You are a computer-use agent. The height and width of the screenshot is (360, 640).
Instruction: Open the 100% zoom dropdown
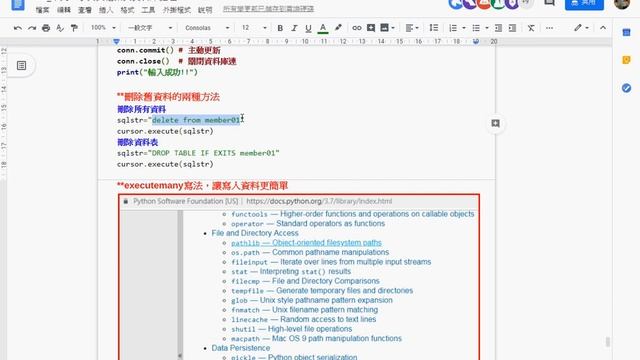[x=103, y=28]
